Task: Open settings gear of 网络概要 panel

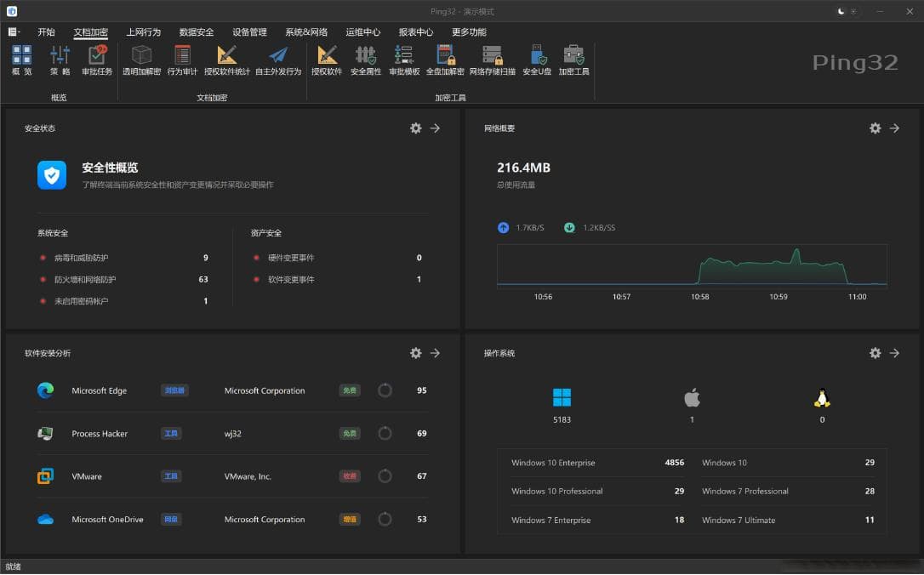Action: point(876,128)
